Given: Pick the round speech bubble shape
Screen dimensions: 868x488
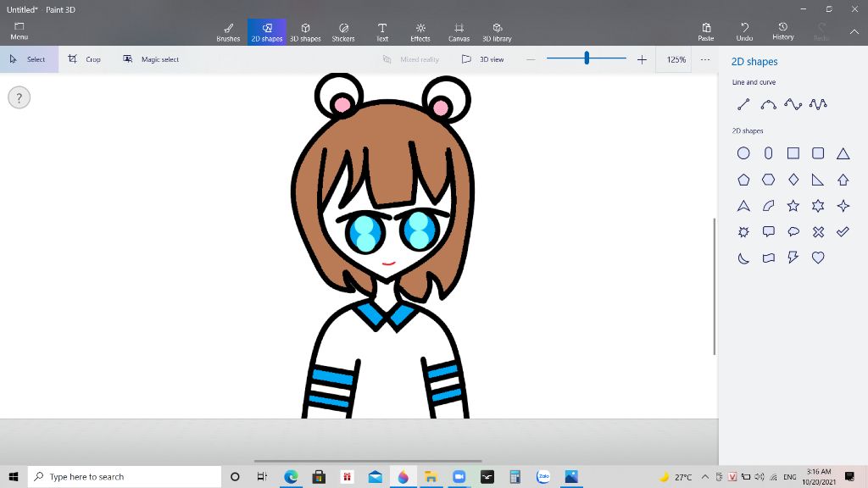Looking at the screenshot, I should coord(793,232).
